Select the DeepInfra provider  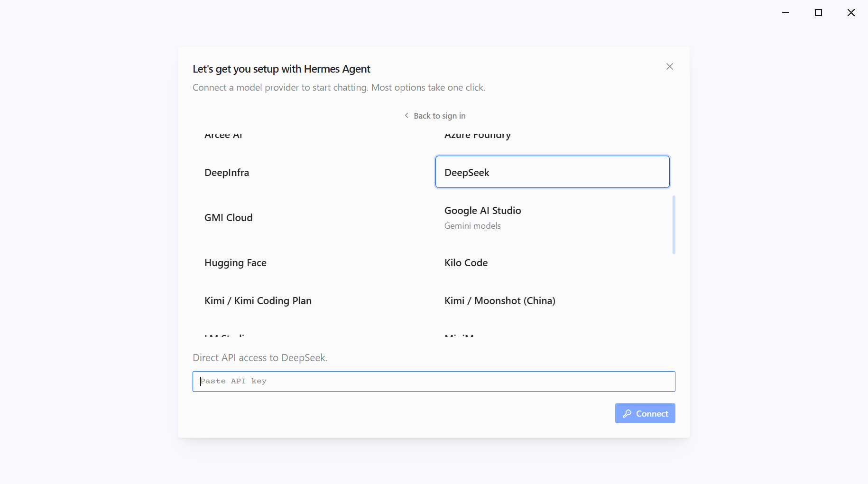313,172
